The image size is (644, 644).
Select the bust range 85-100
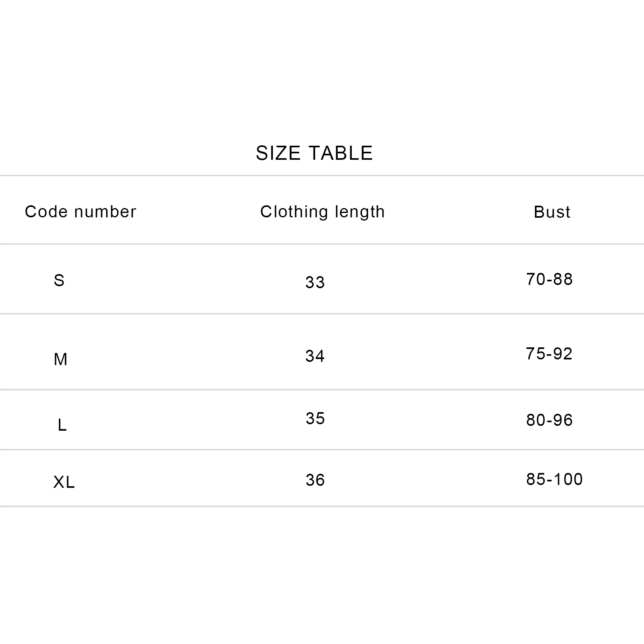pyautogui.click(x=554, y=479)
